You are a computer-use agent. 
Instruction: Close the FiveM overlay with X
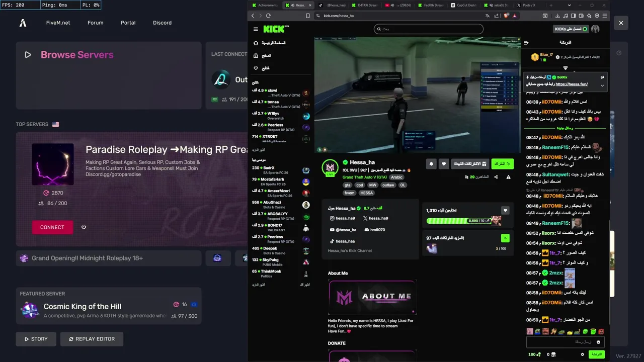(x=621, y=23)
